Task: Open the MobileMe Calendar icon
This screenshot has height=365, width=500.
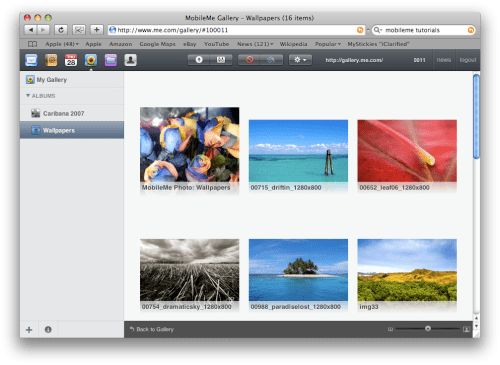Action: 71,60
